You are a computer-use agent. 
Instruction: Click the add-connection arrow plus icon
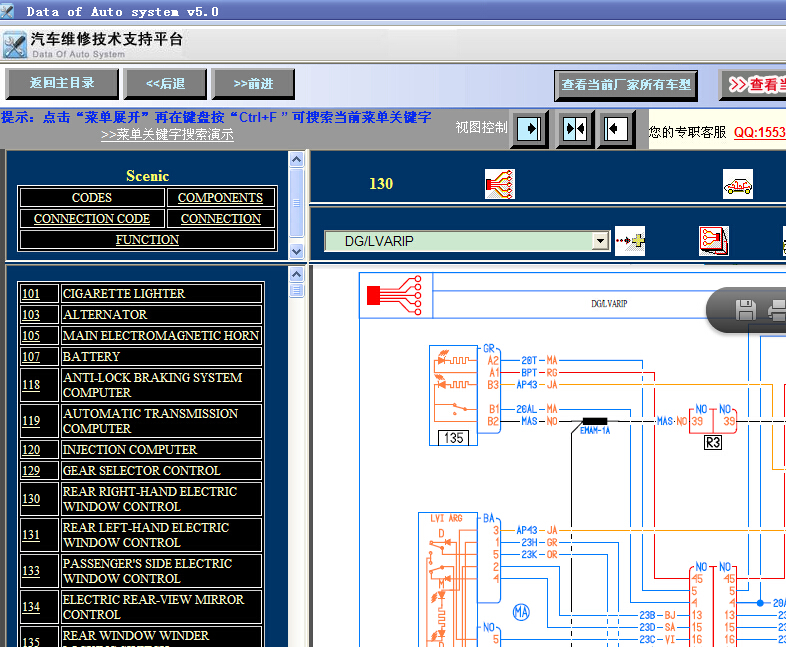[x=630, y=241]
